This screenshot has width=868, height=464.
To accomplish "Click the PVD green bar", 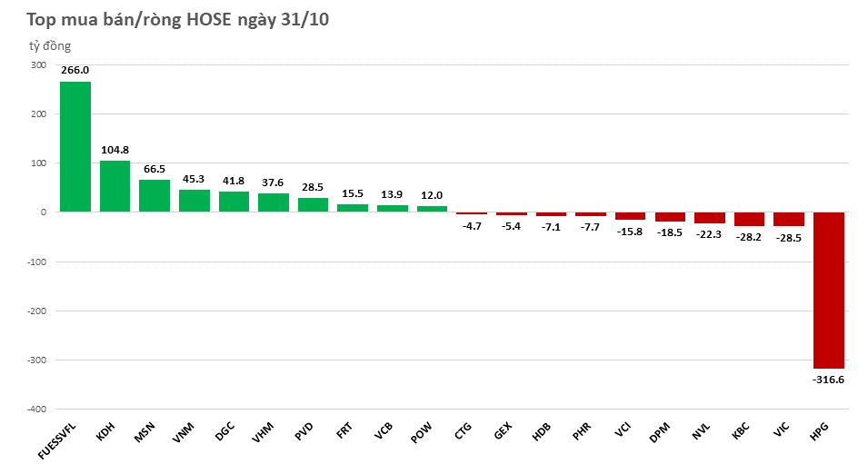I will [313, 204].
